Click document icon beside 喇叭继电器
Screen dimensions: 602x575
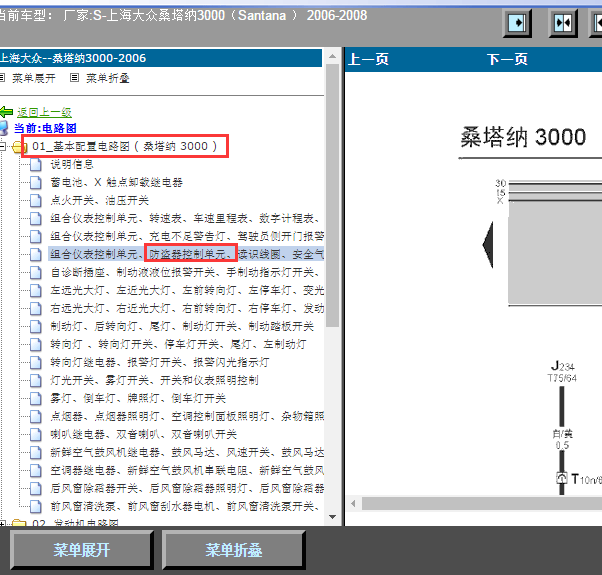click(36, 434)
